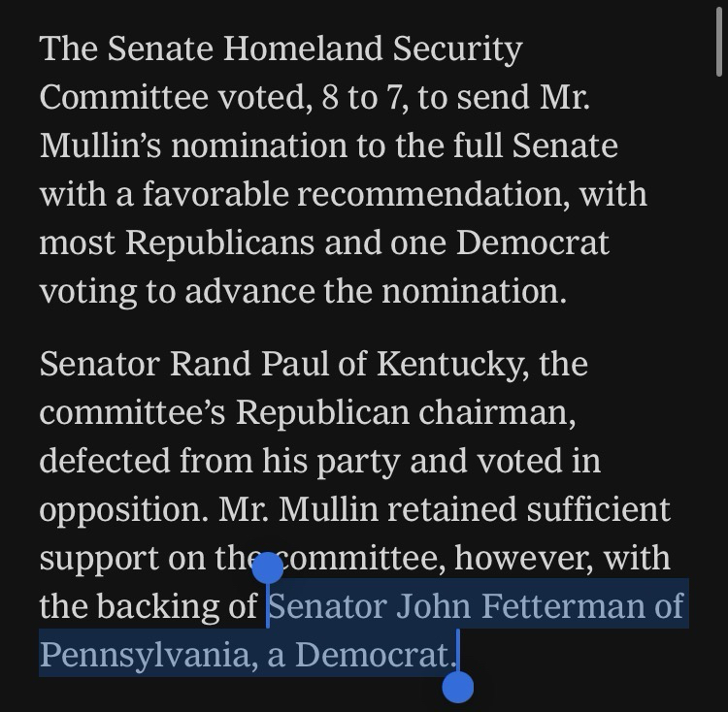728x712 pixels.
Task: Tap the start selection handle
Action: pyautogui.click(x=267, y=568)
